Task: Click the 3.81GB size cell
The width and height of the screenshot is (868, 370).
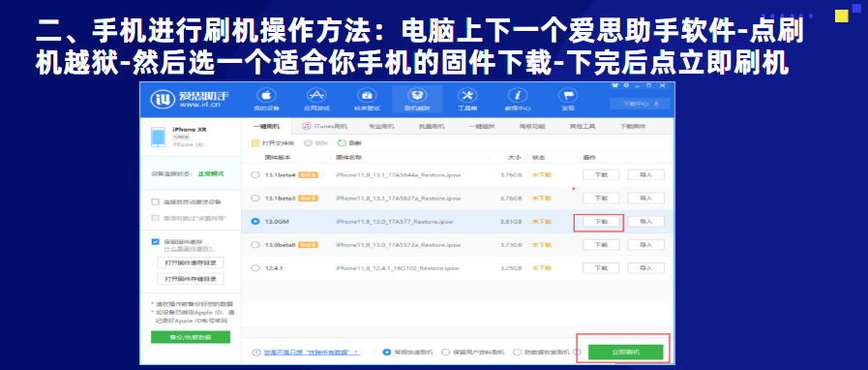Action: pos(511,222)
